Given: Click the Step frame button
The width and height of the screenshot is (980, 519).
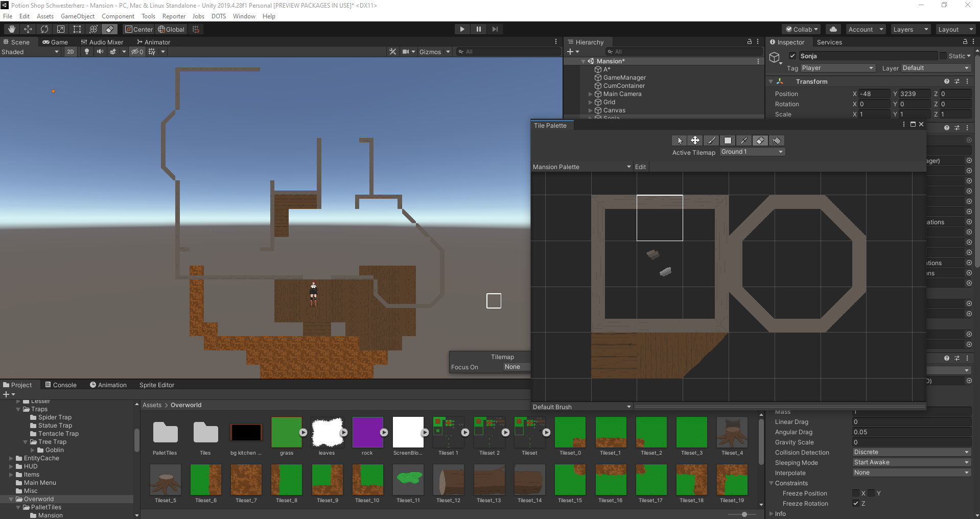Looking at the screenshot, I should tap(495, 29).
